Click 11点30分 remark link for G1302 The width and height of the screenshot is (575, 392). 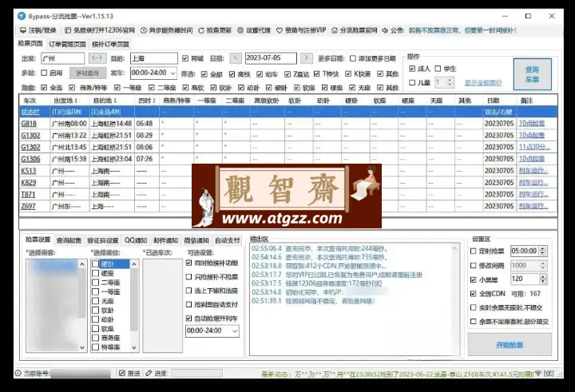click(x=534, y=147)
